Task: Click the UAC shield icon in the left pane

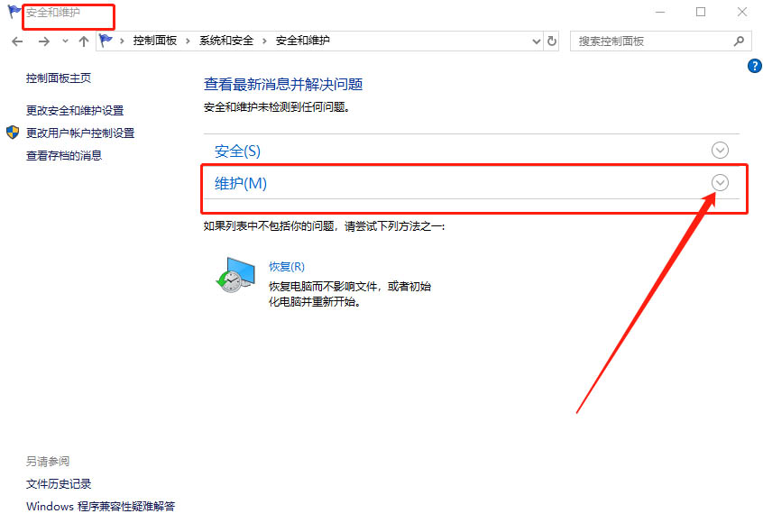Action: click(x=13, y=133)
